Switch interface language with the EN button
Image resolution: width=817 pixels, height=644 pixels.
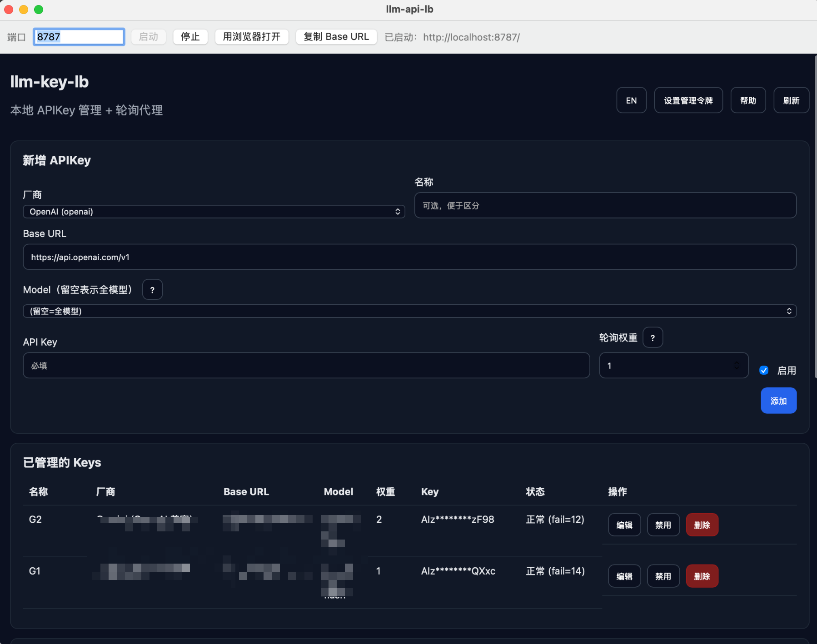[x=631, y=100]
